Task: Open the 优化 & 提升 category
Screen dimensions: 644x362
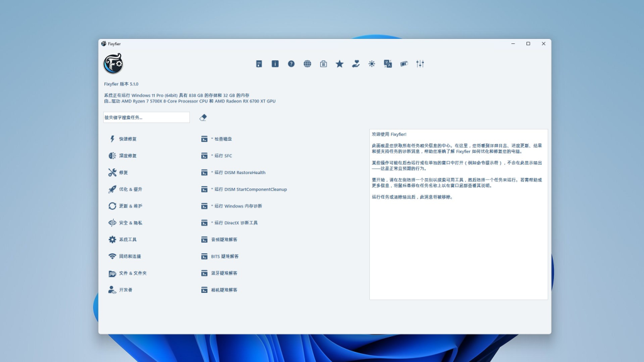Action: (x=130, y=189)
